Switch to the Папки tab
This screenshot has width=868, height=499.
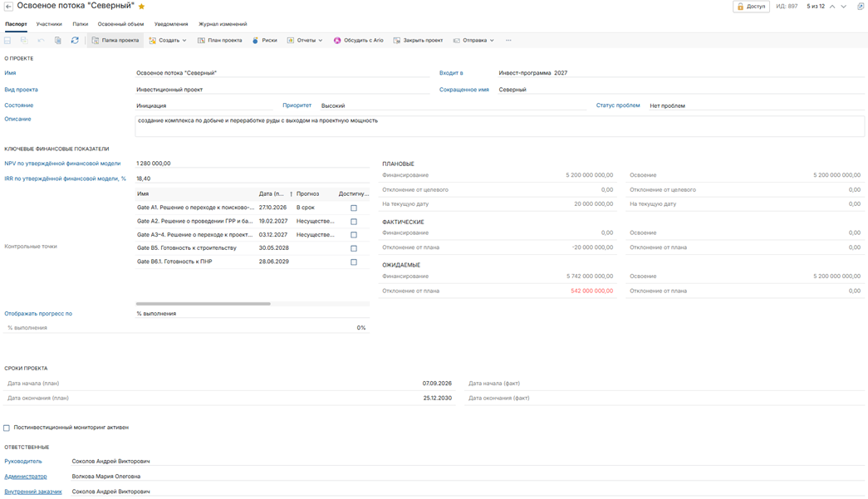pos(81,24)
